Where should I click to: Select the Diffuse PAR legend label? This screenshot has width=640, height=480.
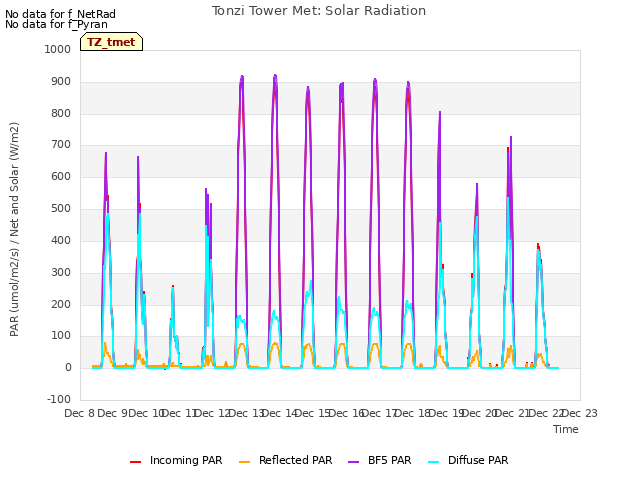(x=478, y=460)
